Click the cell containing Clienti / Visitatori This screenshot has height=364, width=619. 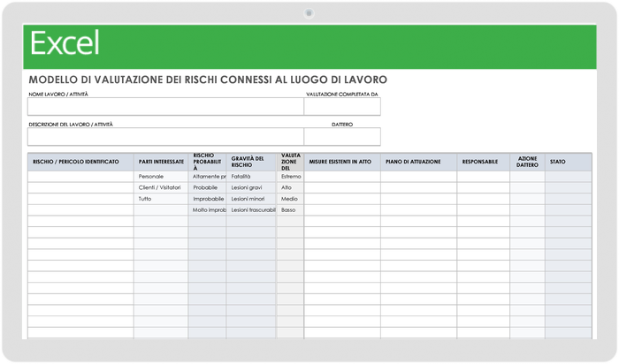pyautogui.click(x=161, y=187)
